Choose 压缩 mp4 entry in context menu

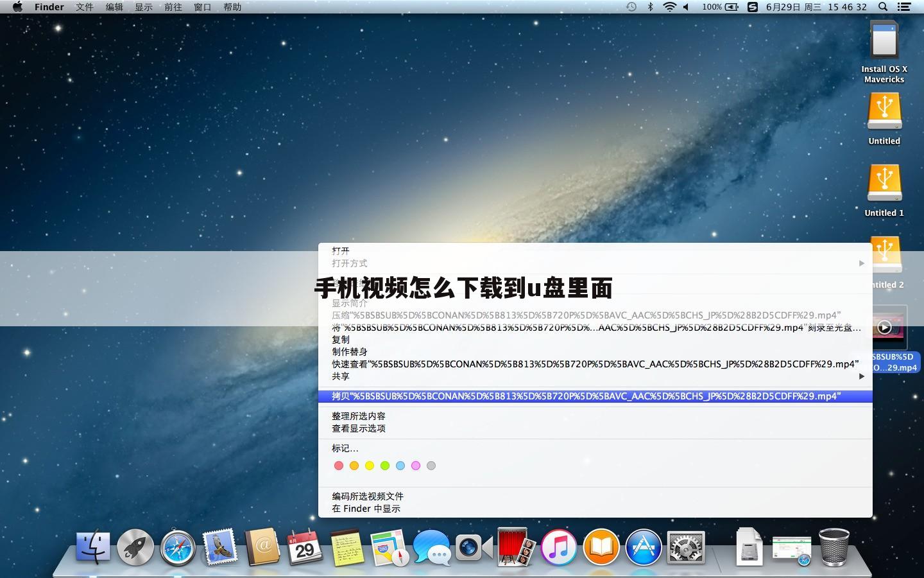pos(595,315)
